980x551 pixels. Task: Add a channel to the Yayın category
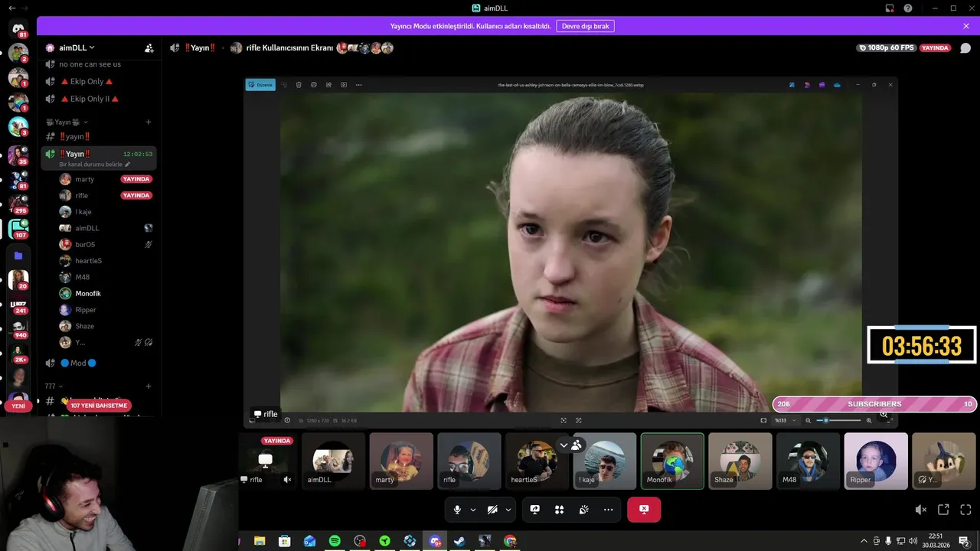coord(149,122)
